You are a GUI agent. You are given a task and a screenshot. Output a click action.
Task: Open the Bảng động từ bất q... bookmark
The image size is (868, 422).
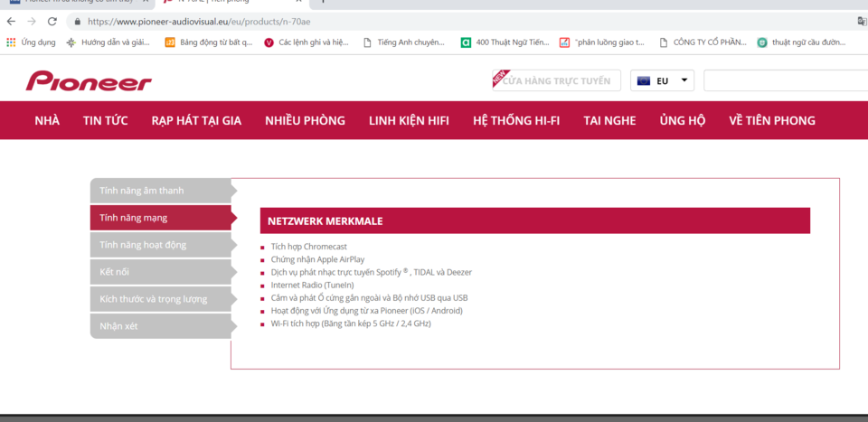coord(209,42)
